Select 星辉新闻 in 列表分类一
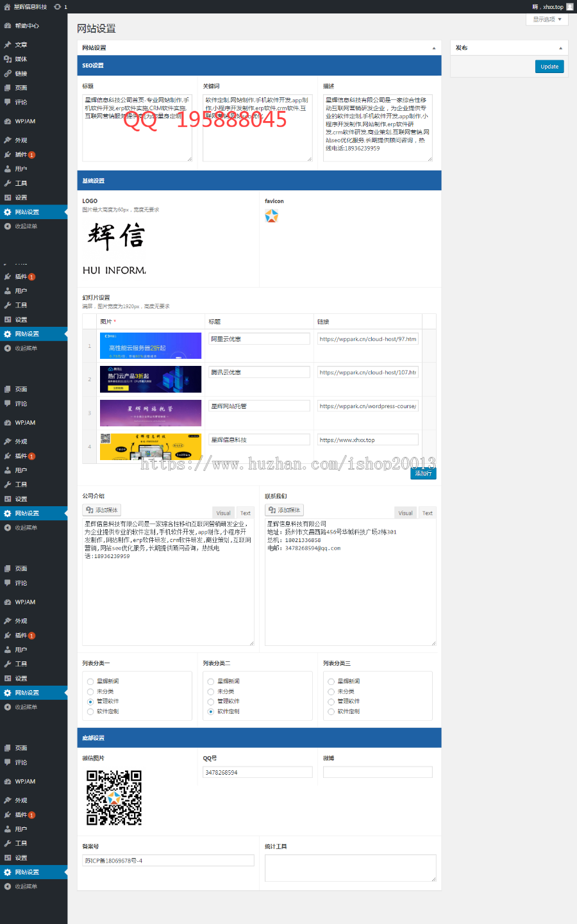Image resolution: width=577 pixels, height=924 pixels. coord(90,682)
